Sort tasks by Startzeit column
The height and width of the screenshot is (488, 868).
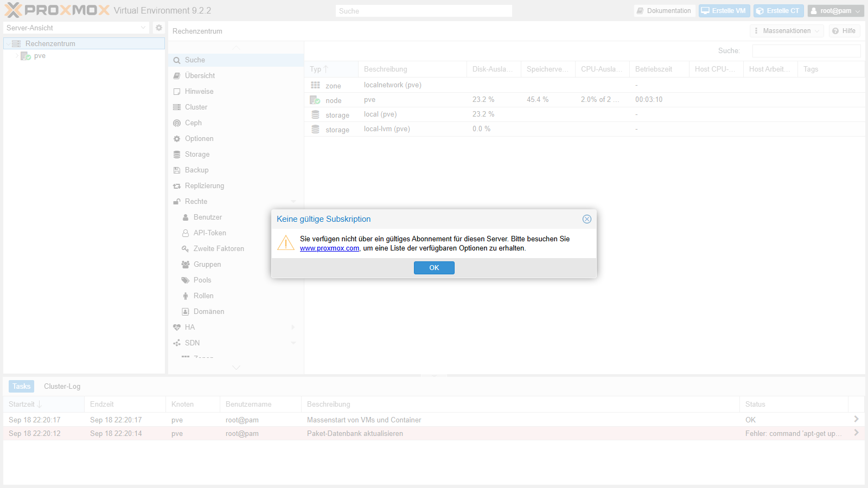pyautogui.click(x=43, y=404)
